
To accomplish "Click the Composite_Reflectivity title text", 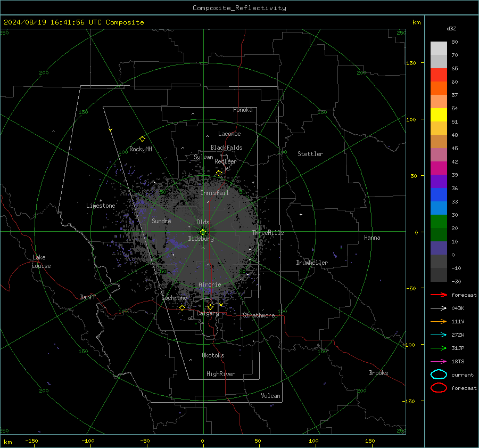I will (240, 8).
